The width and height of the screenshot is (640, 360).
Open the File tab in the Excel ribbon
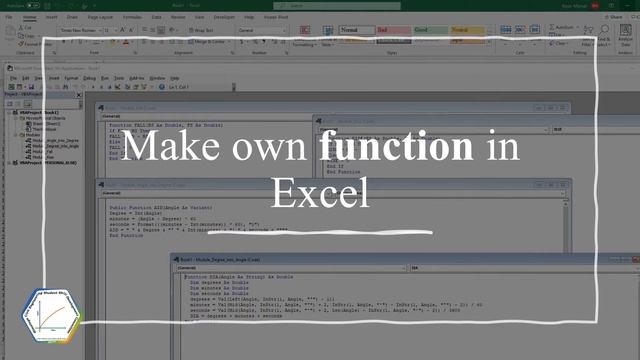coord(9,17)
